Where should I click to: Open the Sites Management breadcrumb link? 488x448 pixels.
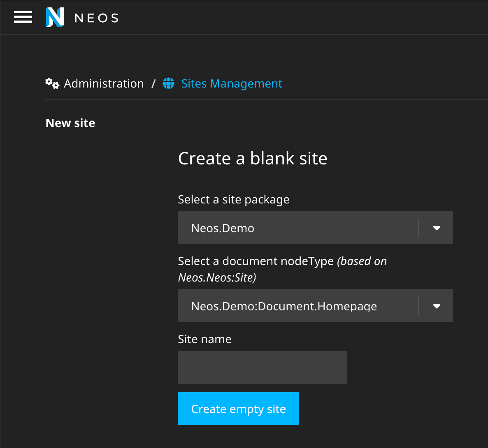pos(232,84)
